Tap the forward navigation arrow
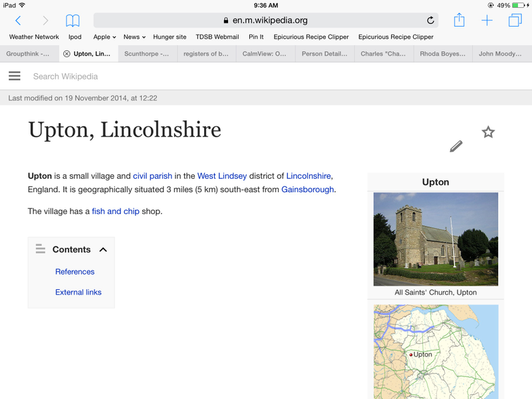This screenshot has height=399, width=532. pos(45,21)
